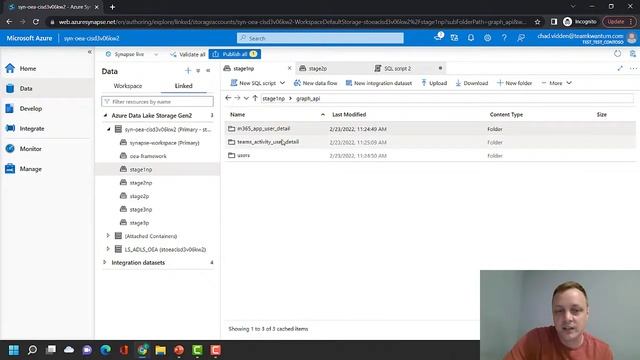Expand Integration datasets section
The image size is (640, 360).
click(x=105, y=262)
